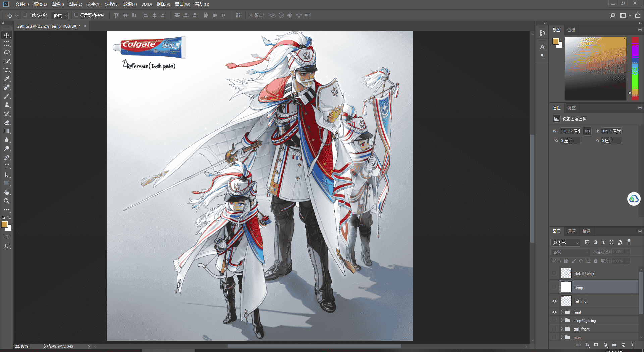This screenshot has height=352, width=644.
Task: Select the temp layer thumbnail
Action: tap(566, 287)
